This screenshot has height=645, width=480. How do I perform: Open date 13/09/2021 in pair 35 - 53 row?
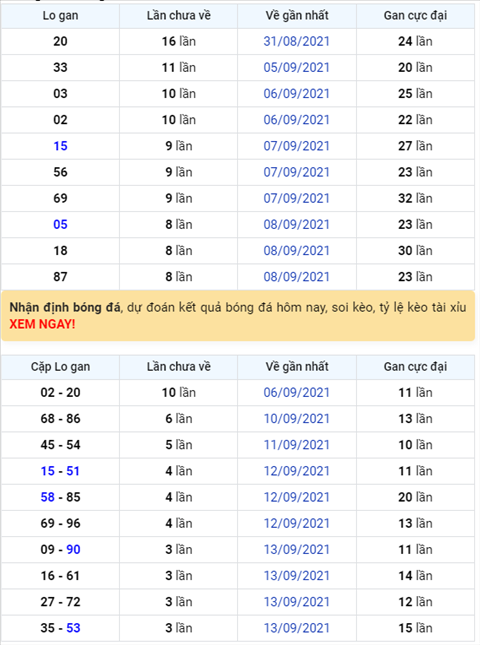pyautogui.click(x=297, y=628)
